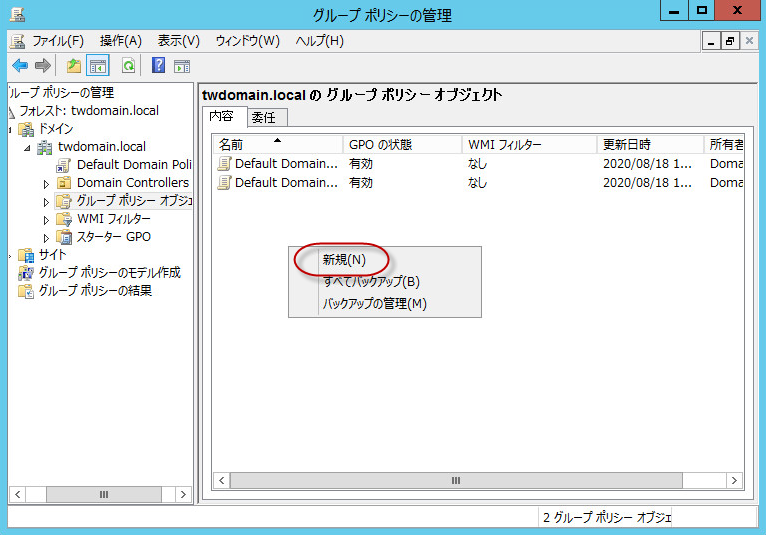
Task: Click the Back arrow toolbar icon
Action: [20, 66]
